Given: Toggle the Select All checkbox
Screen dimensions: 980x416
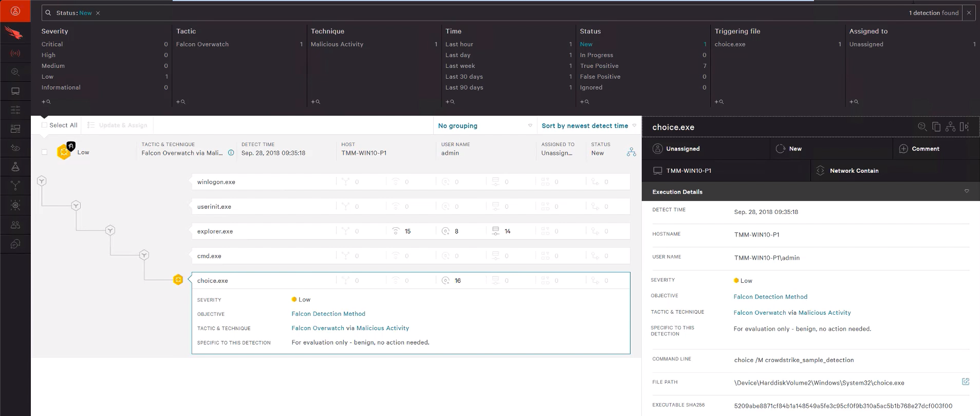Looking at the screenshot, I should (44, 125).
